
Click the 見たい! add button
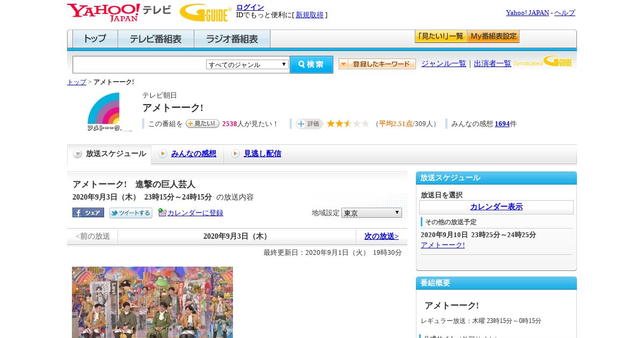coord(202,123)
